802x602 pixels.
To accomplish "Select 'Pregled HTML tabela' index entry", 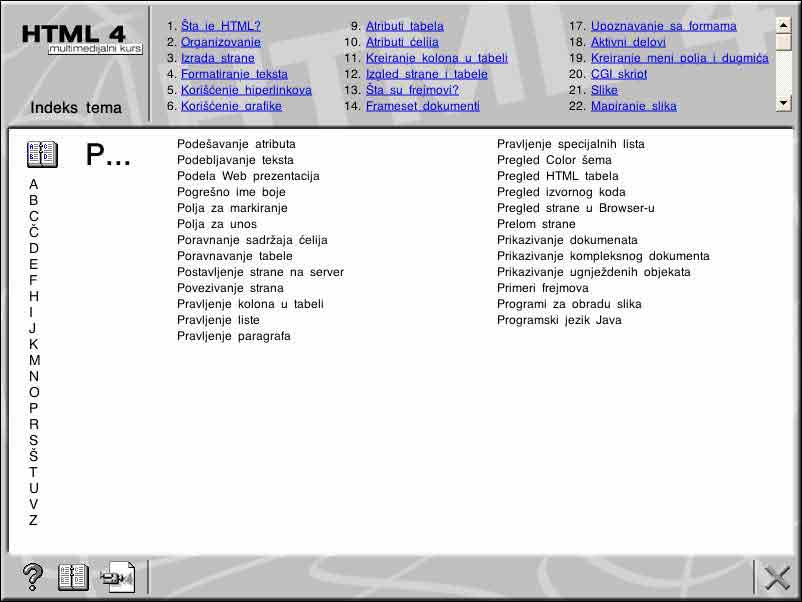I will point(558,176).
